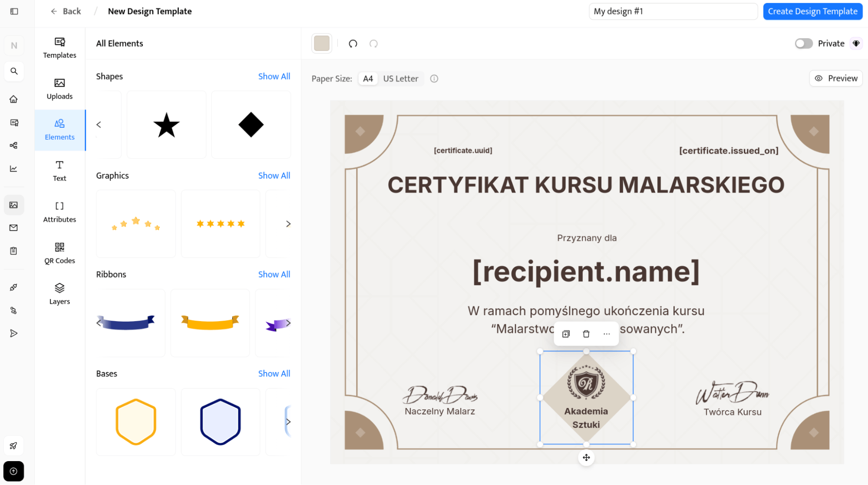
Task: Click the N workspace avatar
Action: pyautogui.click(x=14, y=45)
